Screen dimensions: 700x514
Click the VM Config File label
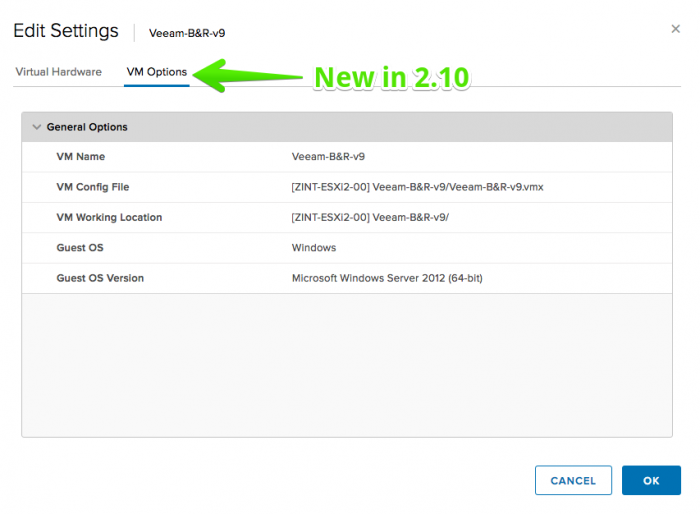(x=93, y=187)
